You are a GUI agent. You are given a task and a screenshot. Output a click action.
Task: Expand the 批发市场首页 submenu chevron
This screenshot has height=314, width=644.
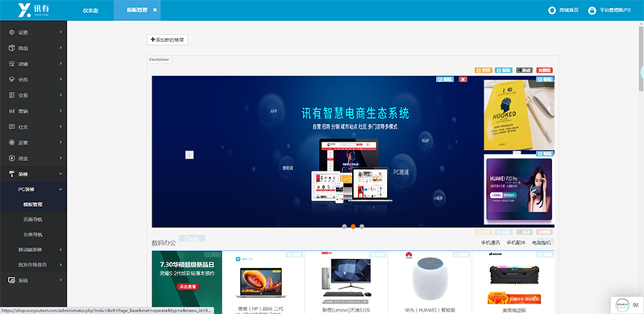pos(60,265)
